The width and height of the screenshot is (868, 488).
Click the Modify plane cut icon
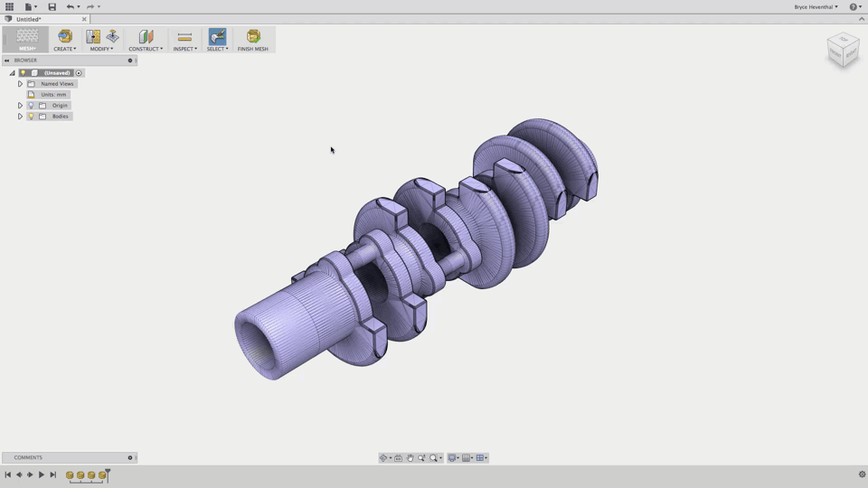(112, 36)
